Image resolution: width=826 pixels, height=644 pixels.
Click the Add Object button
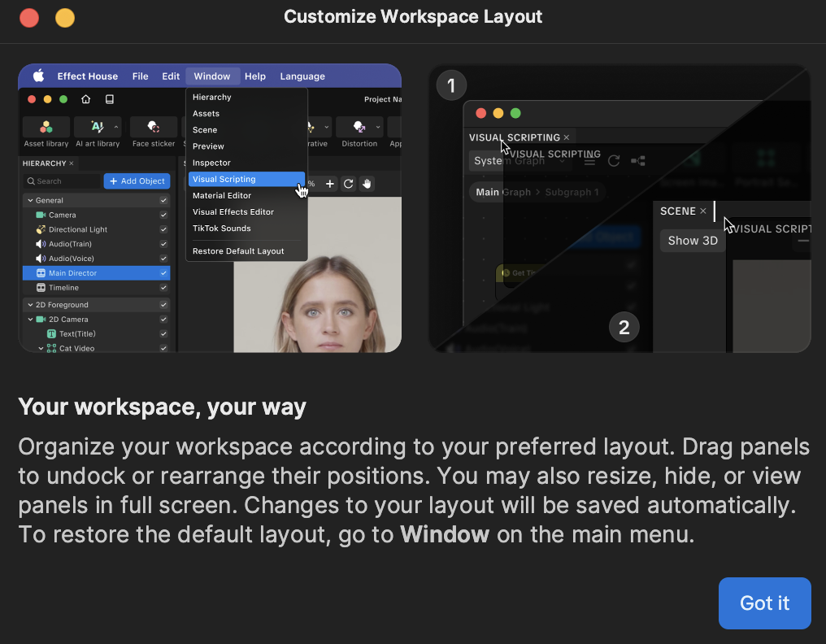pyautogui.click(x=137, y=181)
